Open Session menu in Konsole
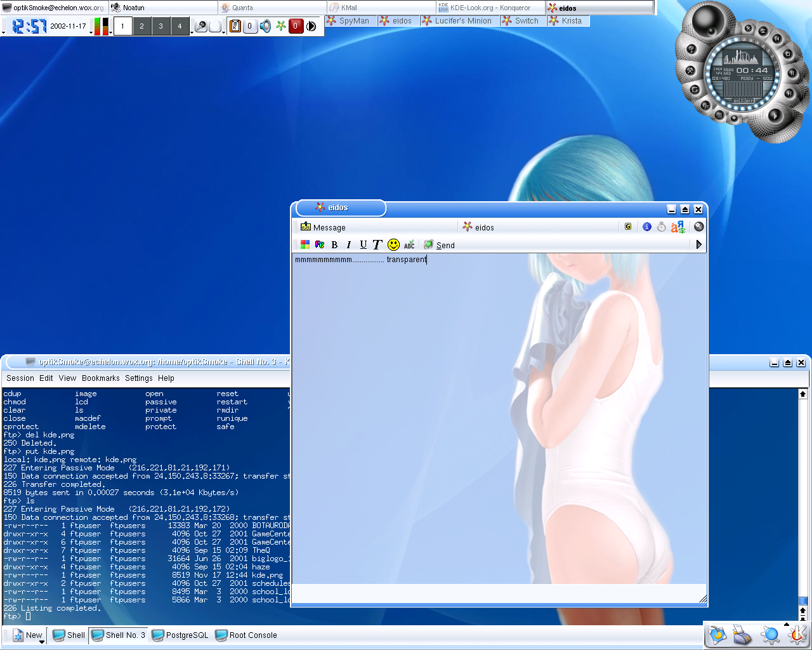812x650 pixels. (20, 378)
